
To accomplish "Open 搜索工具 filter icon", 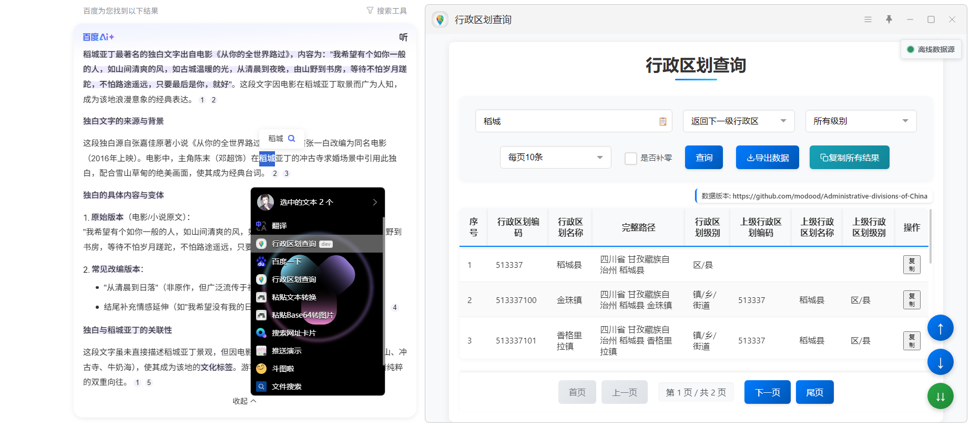I will click(x=370, y=11).
